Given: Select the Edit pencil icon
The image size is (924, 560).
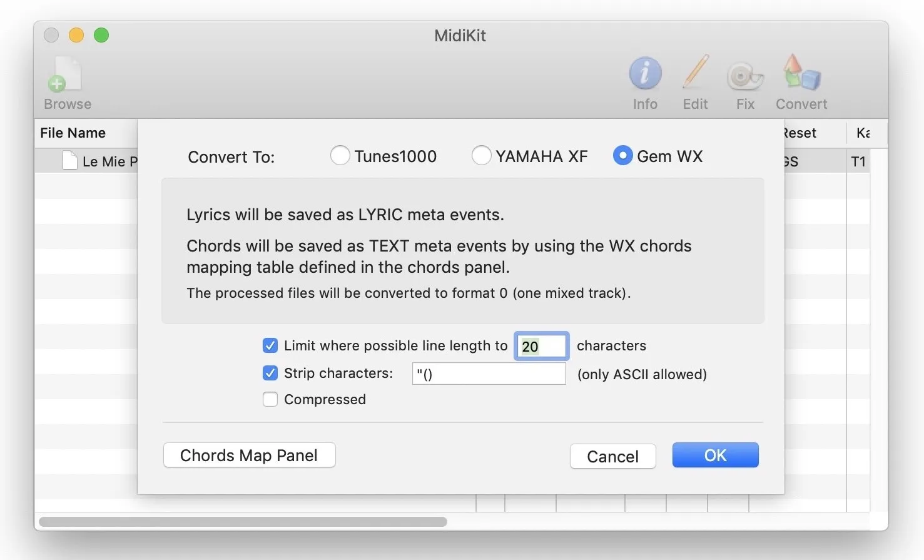Looking at the screenshot, I should point(695,73).
